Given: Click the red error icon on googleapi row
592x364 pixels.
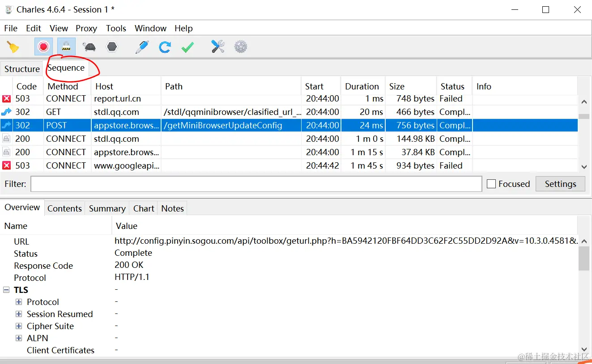Looking at the screenshot, I should coord(6,165).
